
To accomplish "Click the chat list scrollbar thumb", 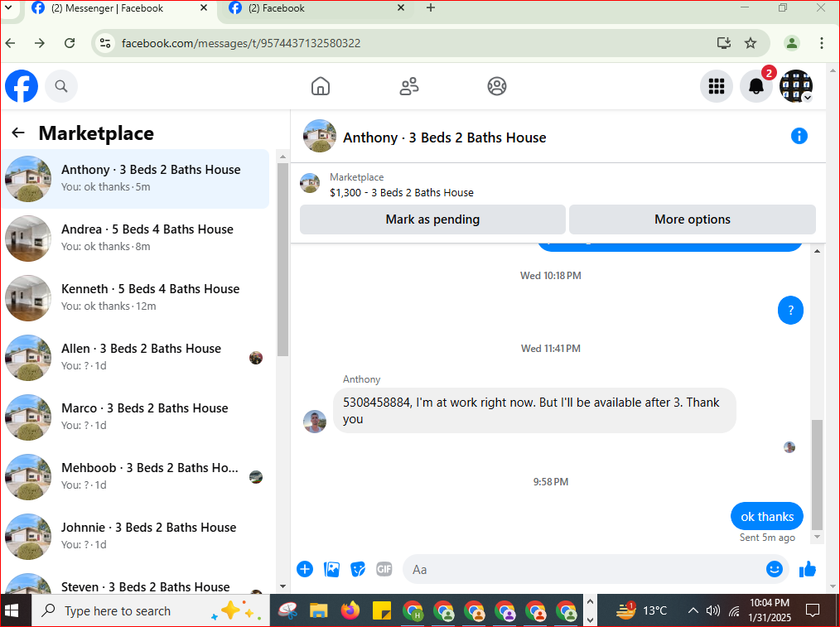I will [x=282, y=260].
